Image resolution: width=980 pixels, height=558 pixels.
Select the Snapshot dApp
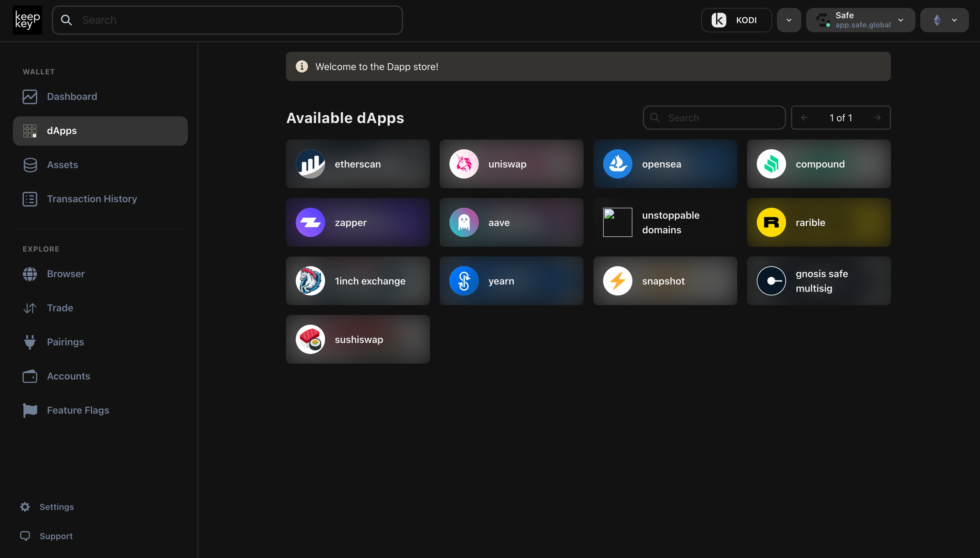pyautogui.click(x=665, y=281)
